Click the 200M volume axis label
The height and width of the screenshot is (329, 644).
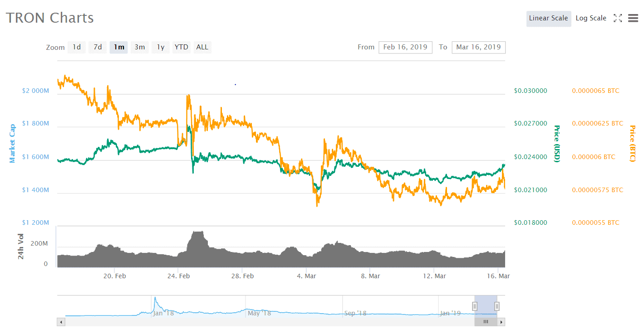(39, 244)
